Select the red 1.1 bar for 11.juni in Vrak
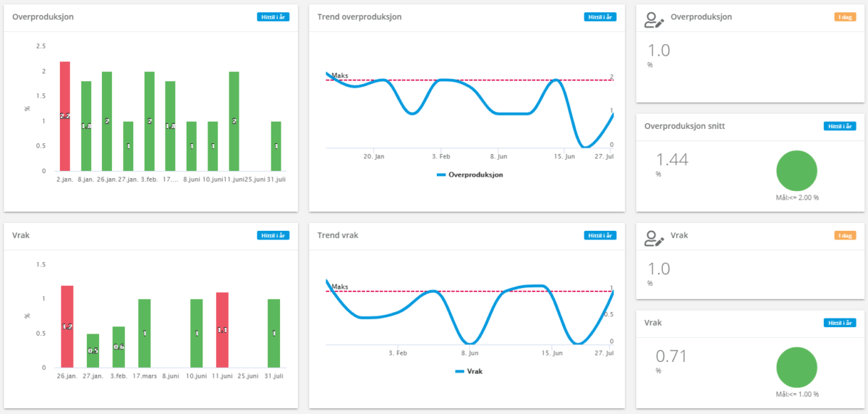This screenshot has width=868, height=414. [x=224, y=330]
